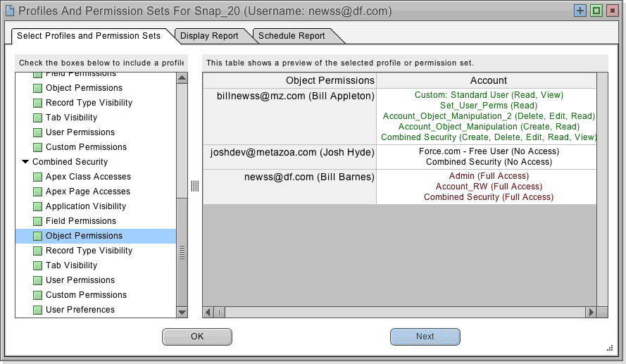The image size is (626, 364).
Task: Click the OK button
Action: click(197, 337)
